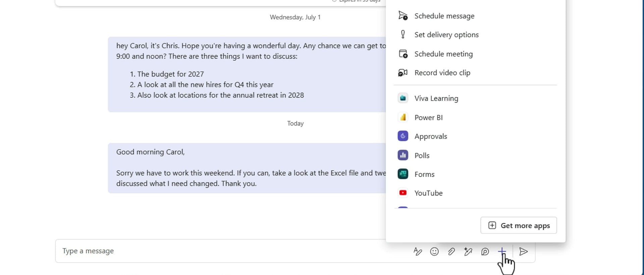
Task: Click the Schedule meeting calendar icon
Action: point(403,54)
